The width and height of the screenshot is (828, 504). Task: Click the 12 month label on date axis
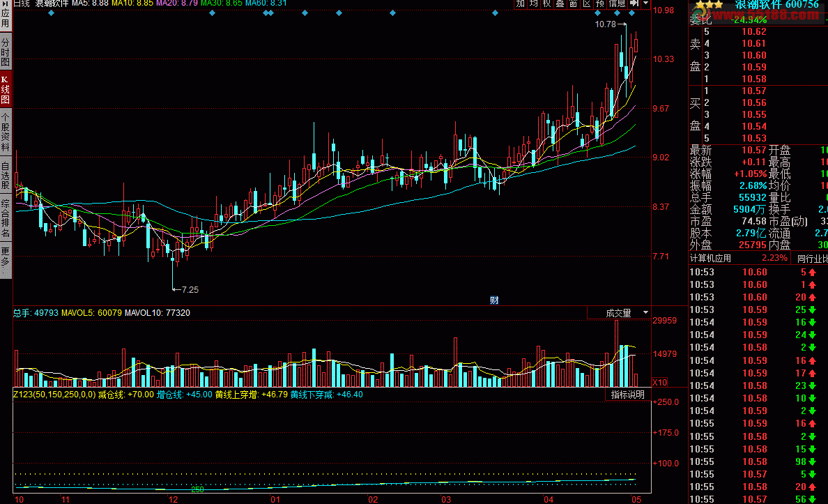pyautogui.click(x=174, y=499)
